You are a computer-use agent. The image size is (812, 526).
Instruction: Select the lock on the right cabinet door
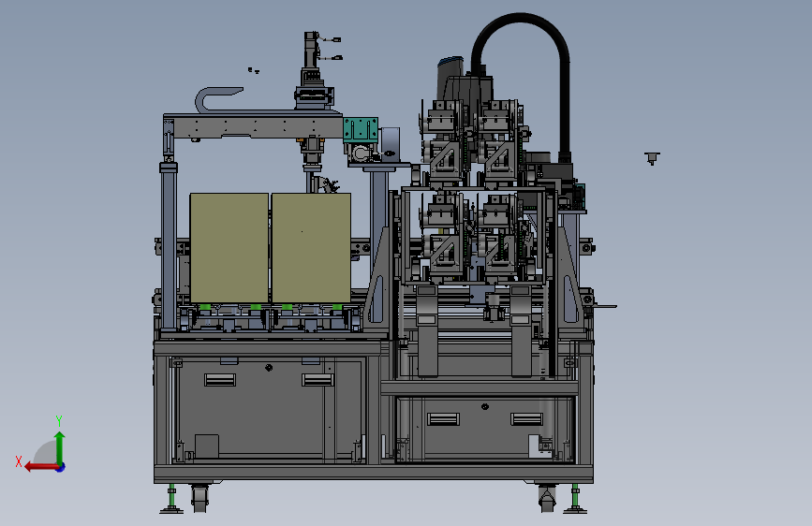point(485,406)
